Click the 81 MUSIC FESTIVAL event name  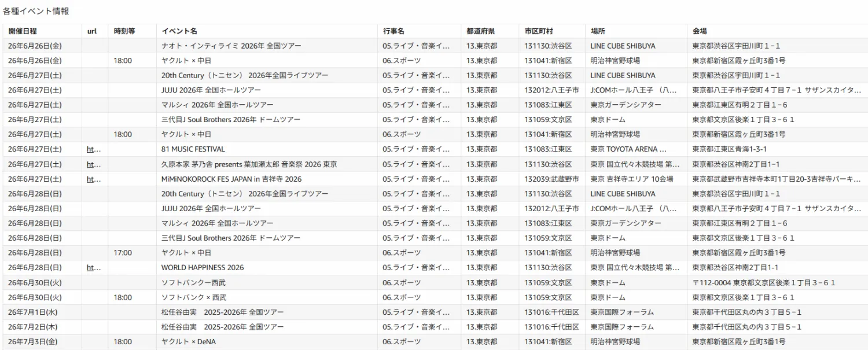193,149
